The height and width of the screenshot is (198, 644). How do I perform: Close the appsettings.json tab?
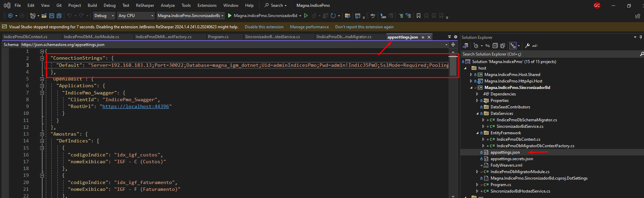[429, 37]
